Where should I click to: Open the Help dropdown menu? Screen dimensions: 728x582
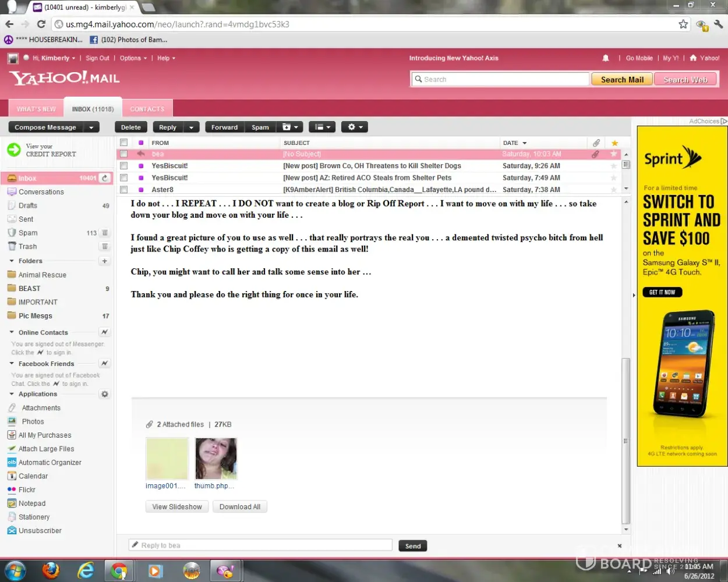(x=166, y=58)
